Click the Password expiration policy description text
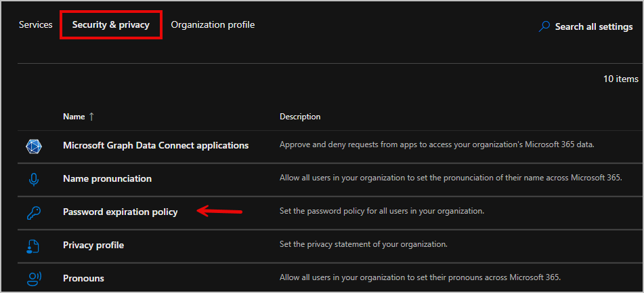The width and height of the screenshot is (644, 293). coord(382,212)
